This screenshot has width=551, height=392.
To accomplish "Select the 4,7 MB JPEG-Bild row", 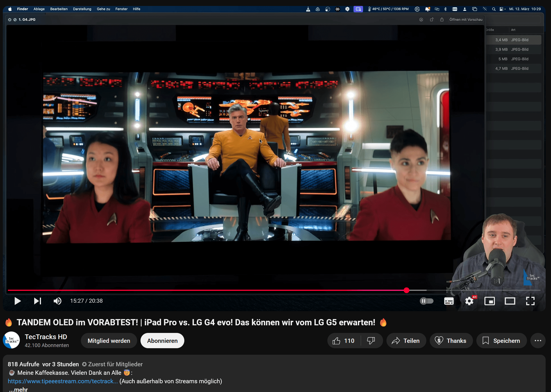I will (x=514, y=69).
